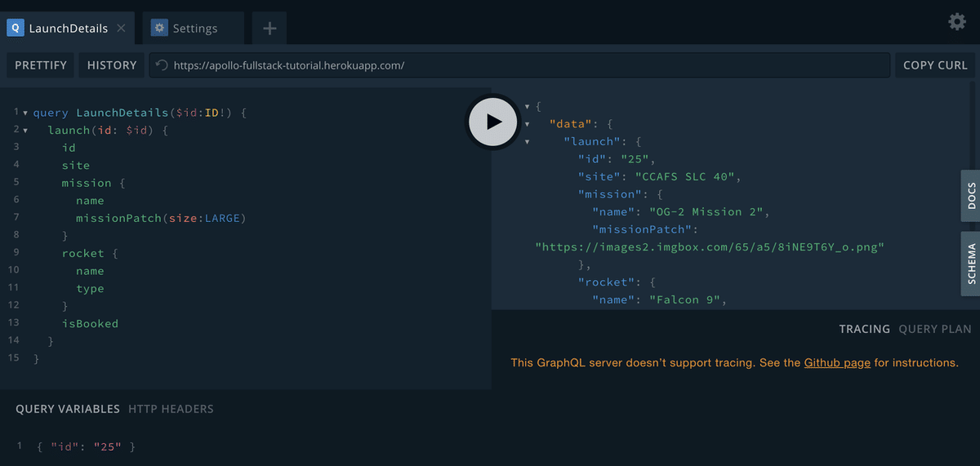980x466 pixels.
Task: Select the QUERY VARIABLES tab
Action: 68,409
